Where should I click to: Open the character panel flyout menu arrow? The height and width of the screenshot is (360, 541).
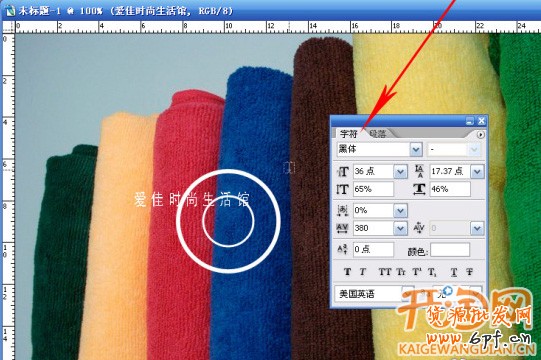point(481,135)
